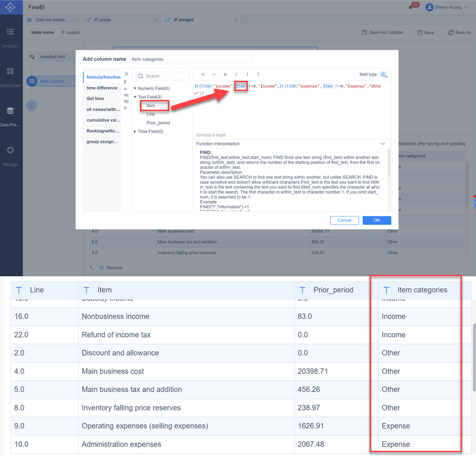Select the Ranking/withi... option

(x=103, y=131)
